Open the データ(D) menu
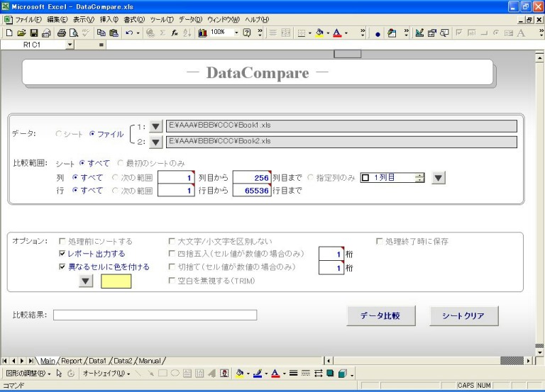This screenshot has width=545, height=392. (x=189, y=19)
